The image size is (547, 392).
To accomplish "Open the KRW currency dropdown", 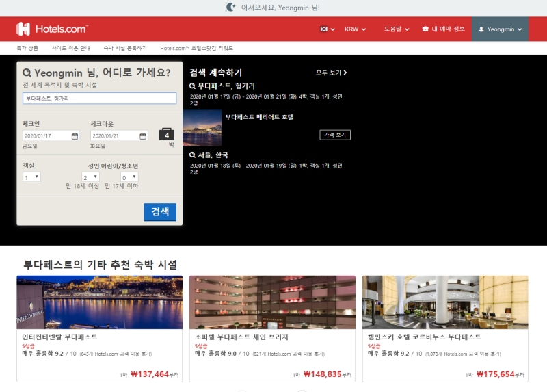I will pos(355,29).
